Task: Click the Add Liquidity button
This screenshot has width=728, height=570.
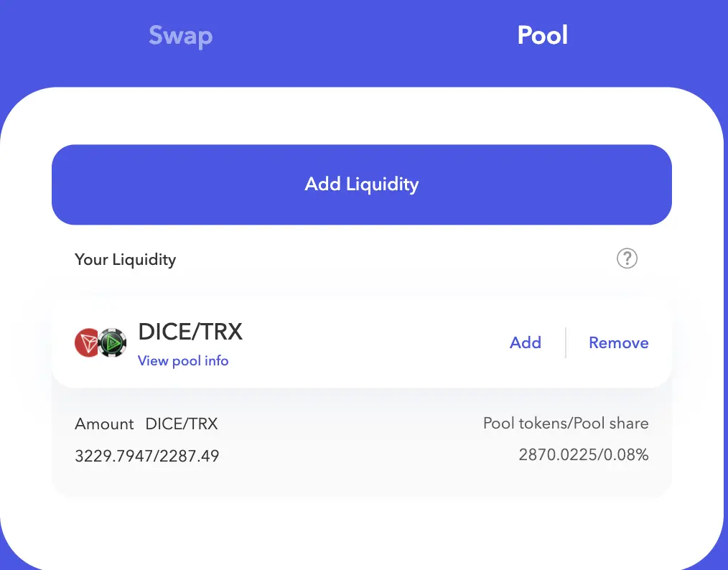Action: click(362, 184)
